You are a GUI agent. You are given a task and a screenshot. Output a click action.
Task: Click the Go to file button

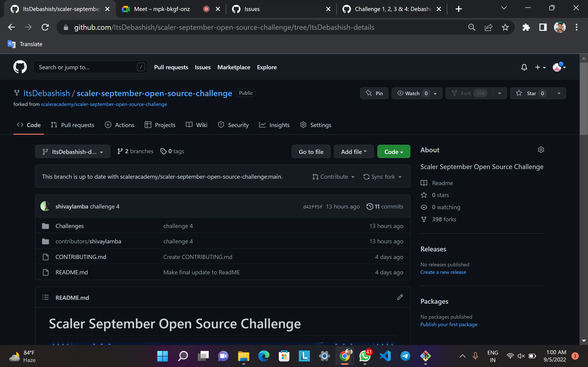(x=311, y=151)
